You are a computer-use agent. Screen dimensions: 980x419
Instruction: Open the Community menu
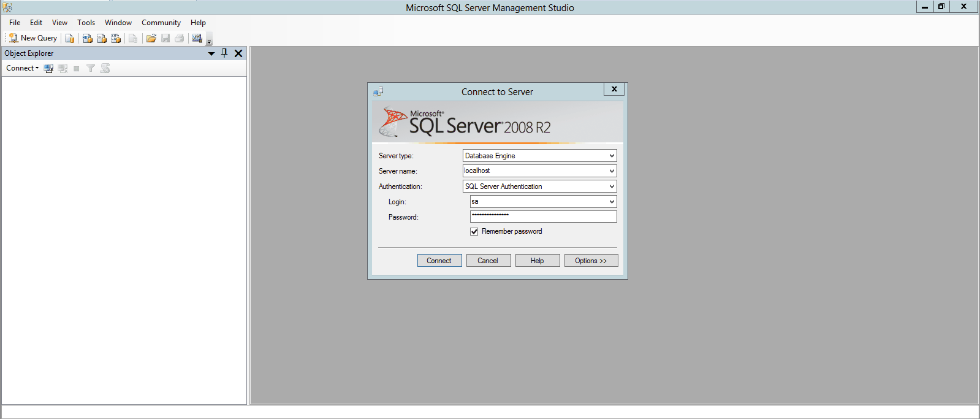click(x=161, y=23)
